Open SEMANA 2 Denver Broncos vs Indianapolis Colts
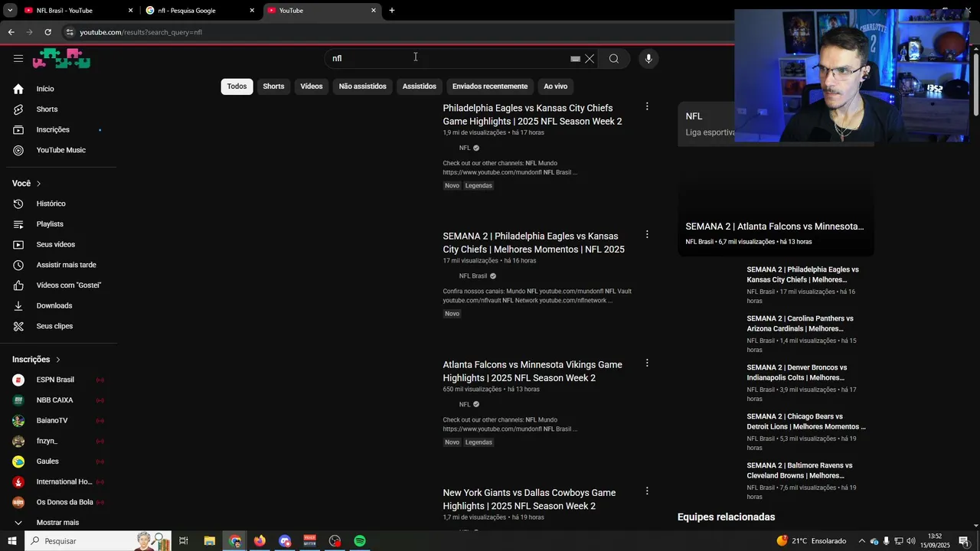 tap(797, 373)
